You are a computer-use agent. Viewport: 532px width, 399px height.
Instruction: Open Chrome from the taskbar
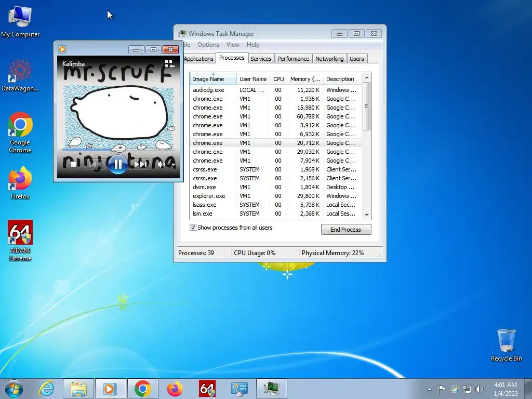pyautogui.click(x=142, y=389)
